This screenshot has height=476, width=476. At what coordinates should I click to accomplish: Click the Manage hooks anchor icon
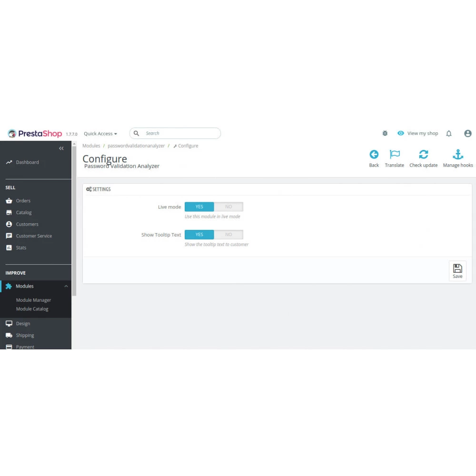458,155
